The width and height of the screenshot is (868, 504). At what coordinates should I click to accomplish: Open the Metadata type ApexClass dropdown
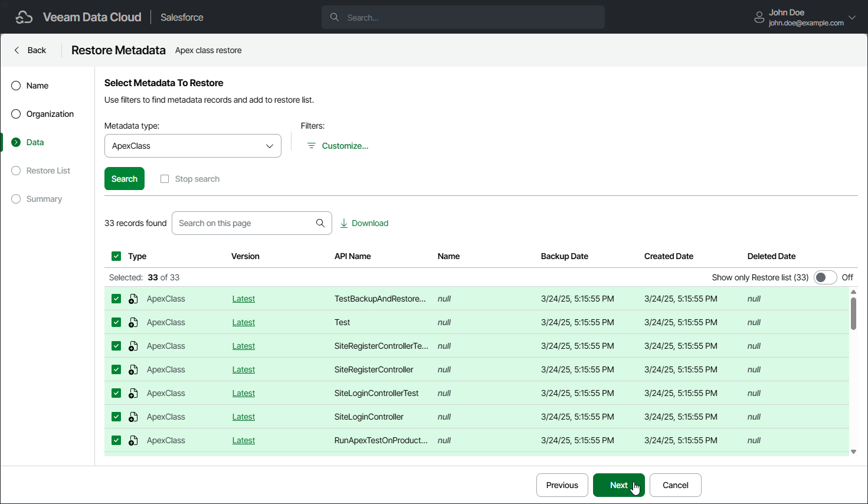(193, 146)
